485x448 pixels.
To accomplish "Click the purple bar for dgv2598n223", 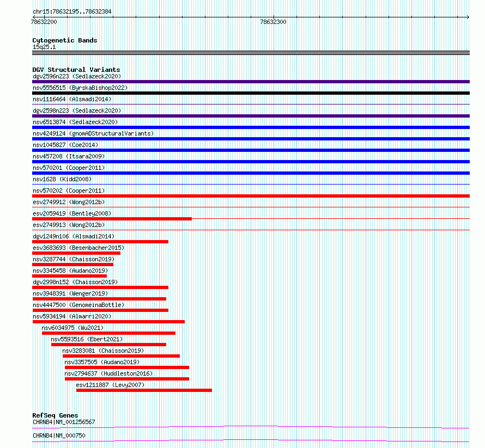I will [251, 116].
